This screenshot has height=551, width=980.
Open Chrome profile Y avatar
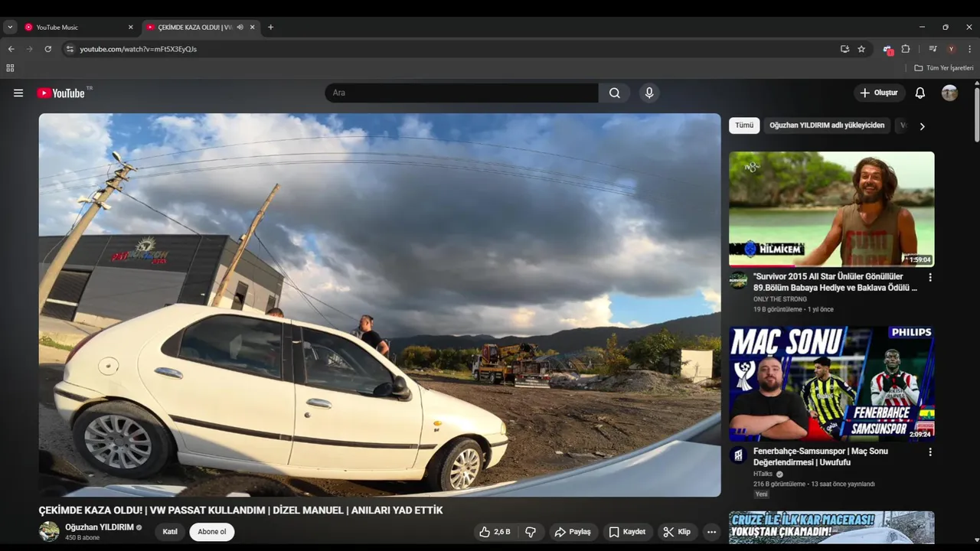tap(951, 49)
